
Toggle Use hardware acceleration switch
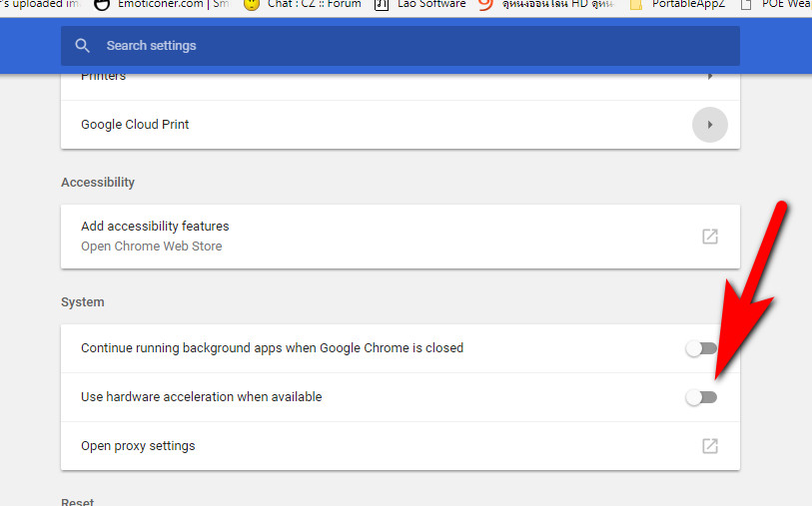(x=701, y=397)
